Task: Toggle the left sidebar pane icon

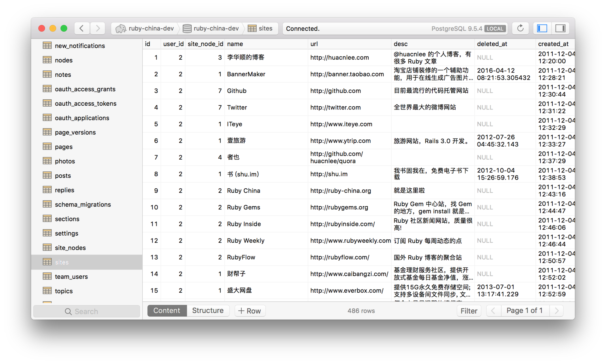Action: coord(542,28)
